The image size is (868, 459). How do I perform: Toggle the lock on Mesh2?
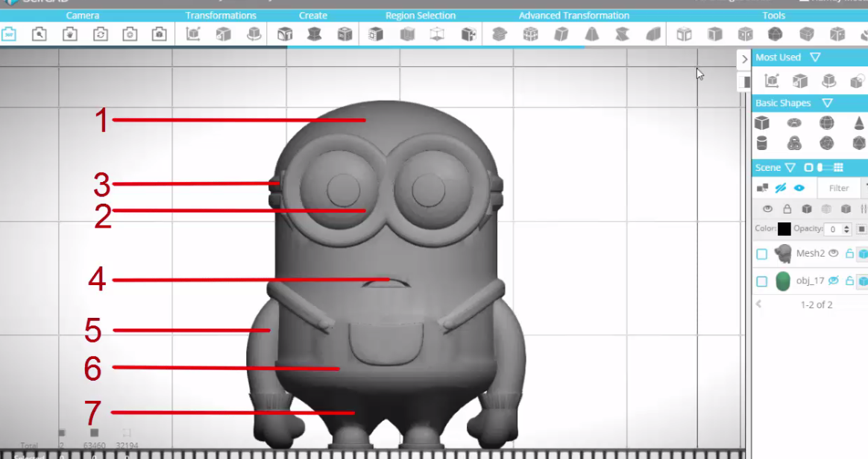pyautogui.click(x=849, y=253)
